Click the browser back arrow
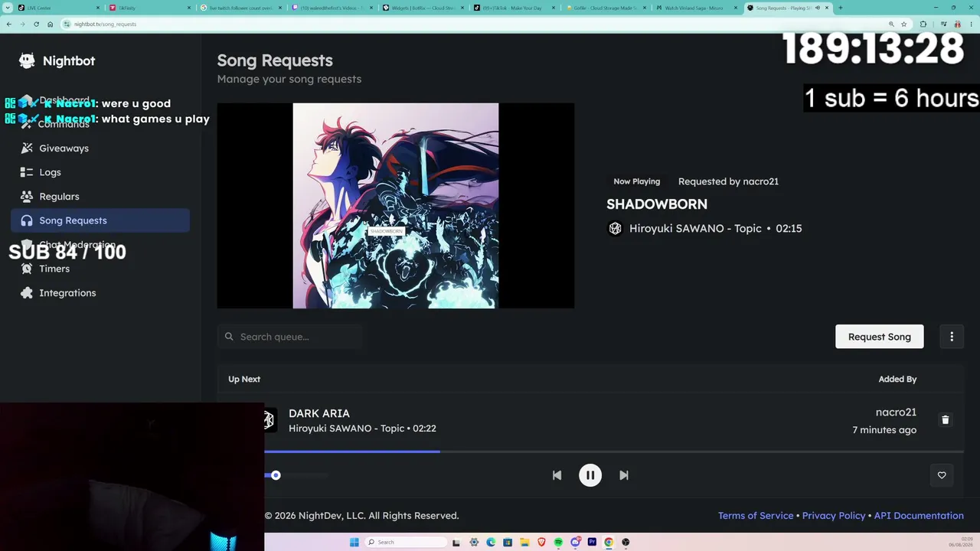The width and height of the screenshot is (980, 551). [x=8, y=24]
